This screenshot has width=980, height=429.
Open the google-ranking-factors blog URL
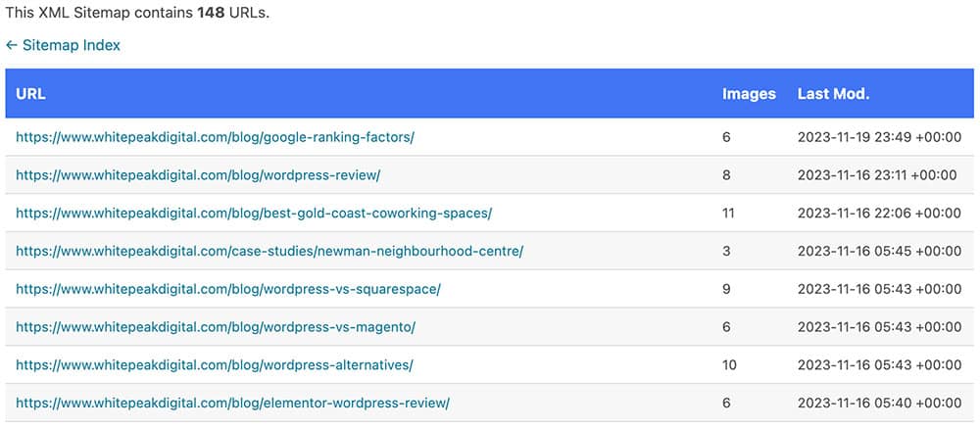(x=215, y=137)
